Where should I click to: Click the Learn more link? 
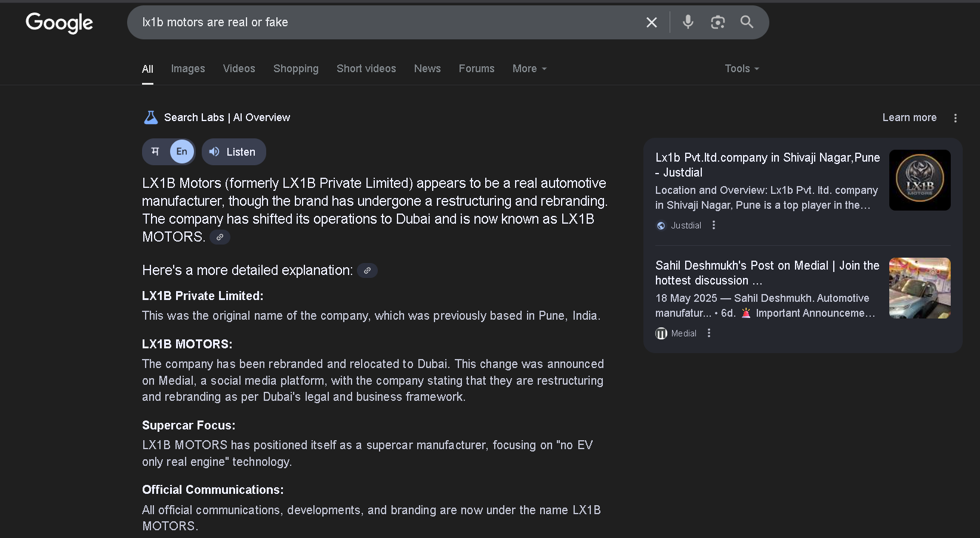click(x=909, y=118)
